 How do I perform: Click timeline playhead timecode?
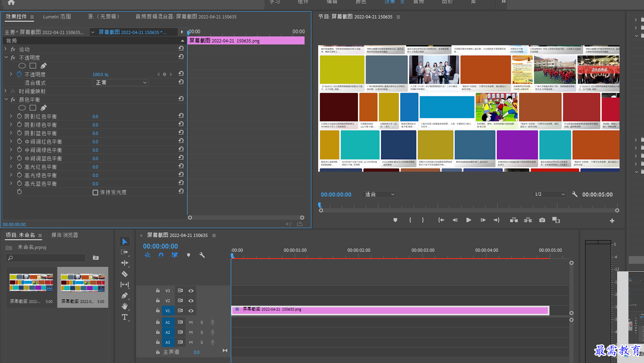tap(160, 246)
